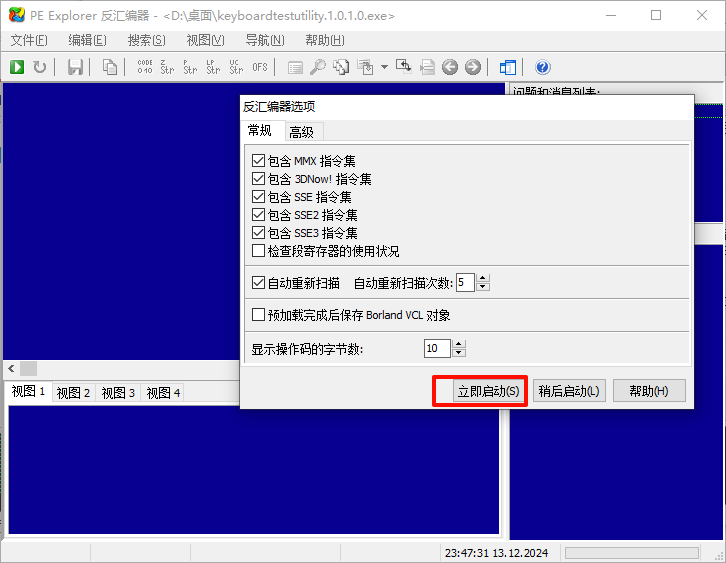Select the 视图 1 tab
Image resolution: width=726 pixels, height=563 pixels.
click(28, 392)
